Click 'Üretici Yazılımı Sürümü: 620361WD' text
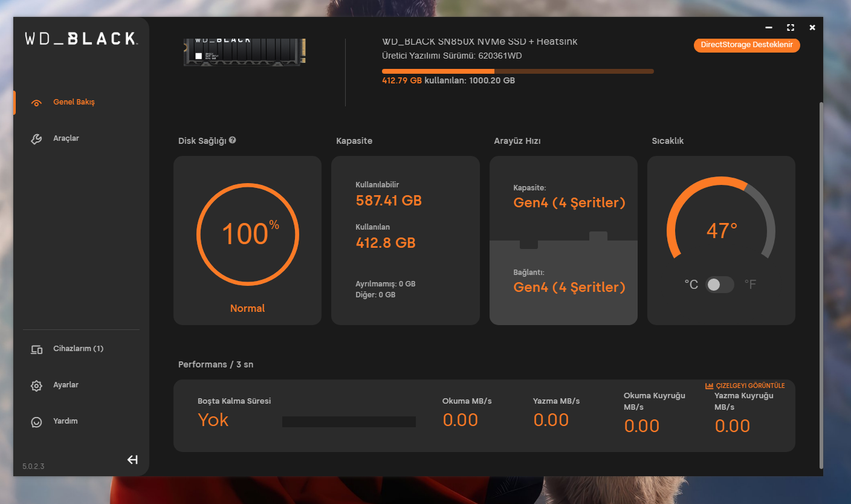 pos(452,56)
